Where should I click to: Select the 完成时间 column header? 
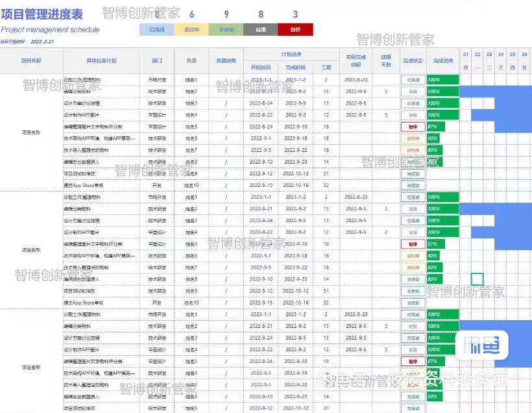[295, 68]
